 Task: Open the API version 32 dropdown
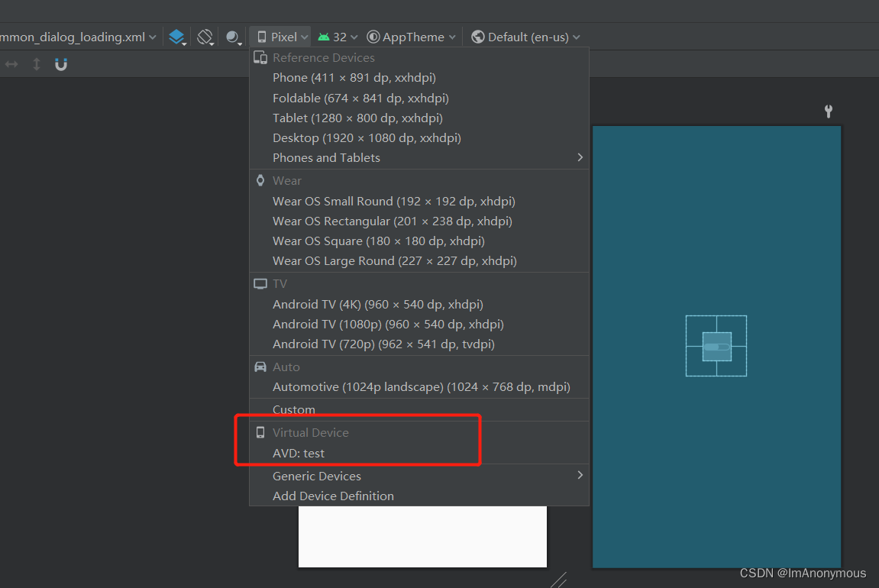click(x=337, y=36)
